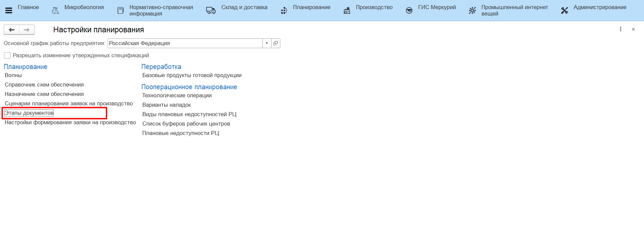
Task: Click the Warehouse and delivery truck icon
Action: click(x=211, y=10)
